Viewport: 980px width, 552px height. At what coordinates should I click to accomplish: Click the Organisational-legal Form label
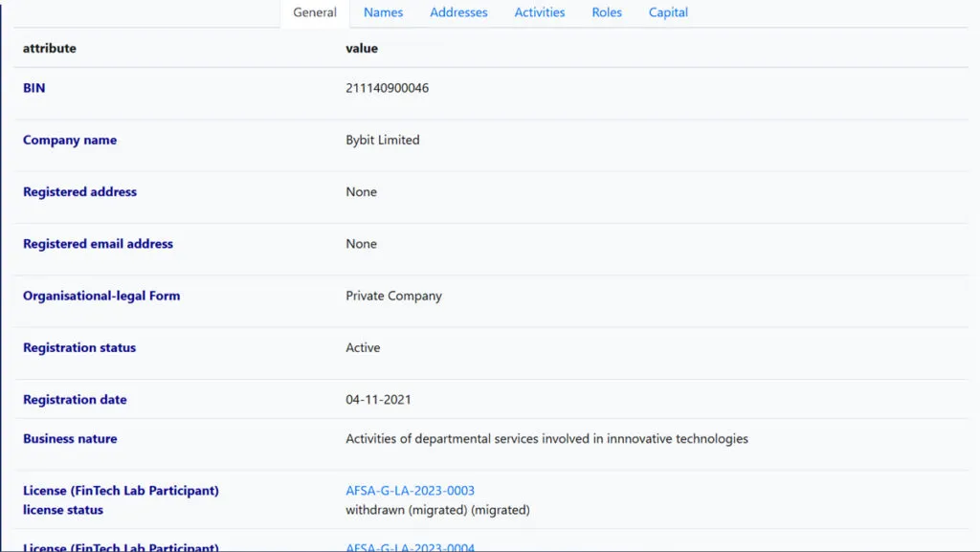pos(101,296)
